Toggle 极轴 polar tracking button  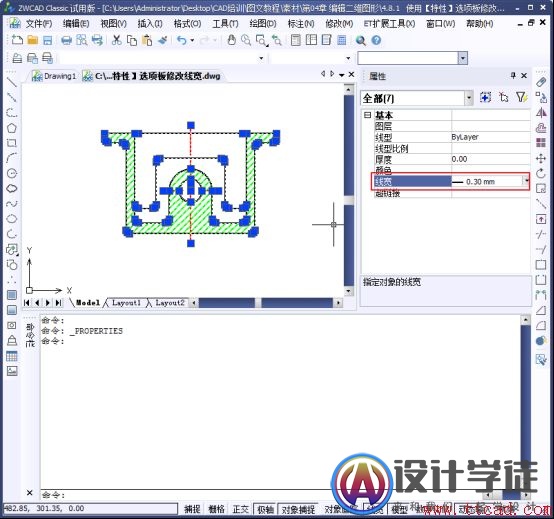(x=265, y=509)
